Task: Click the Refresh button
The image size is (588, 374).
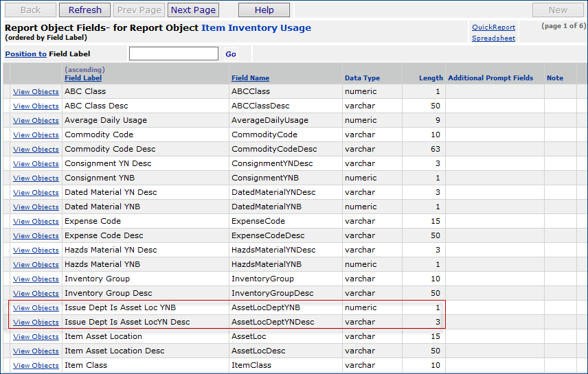Action: (x=84, y=10)
